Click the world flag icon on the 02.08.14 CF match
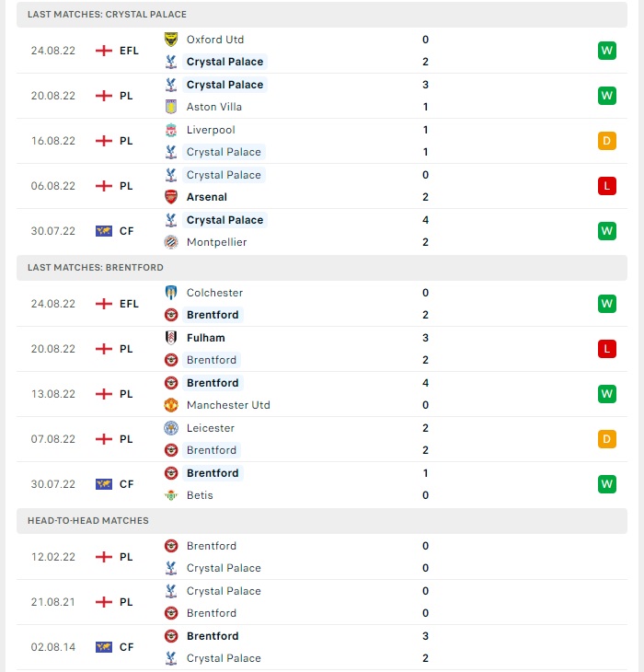The width and height of the screenshot is (644, 672). coord(104,647)
